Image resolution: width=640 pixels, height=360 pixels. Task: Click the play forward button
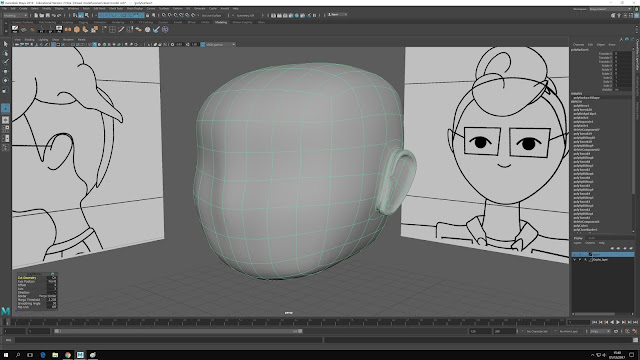point(618,322)
